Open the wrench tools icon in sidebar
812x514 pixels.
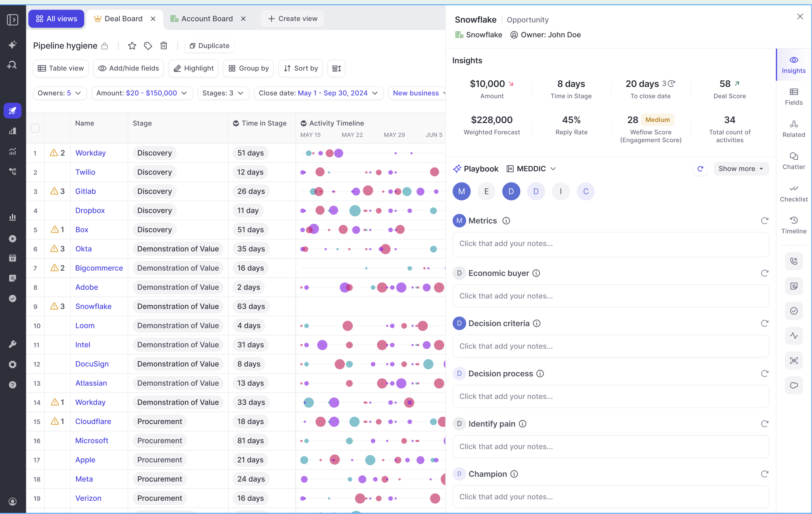click(13, 344)
